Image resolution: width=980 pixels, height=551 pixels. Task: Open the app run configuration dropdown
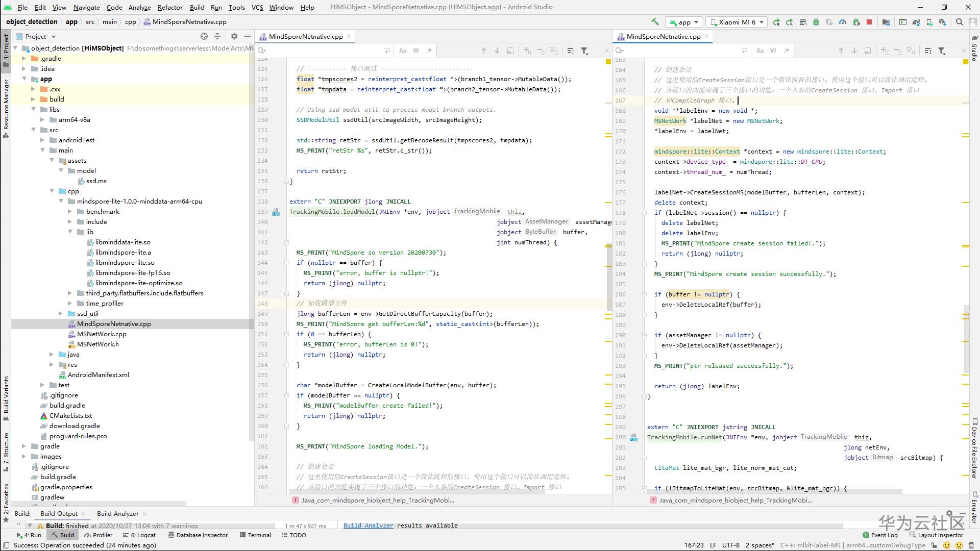click(684, 22)
